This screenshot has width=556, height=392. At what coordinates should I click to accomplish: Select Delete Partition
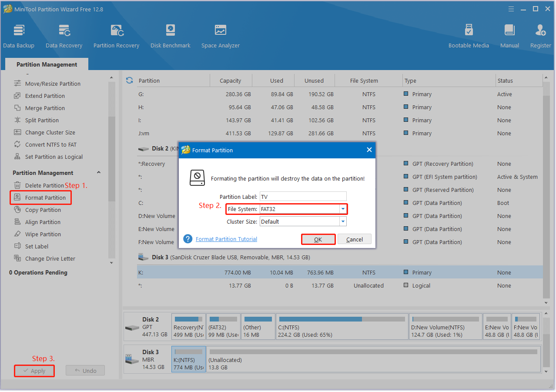coord(44,185)
